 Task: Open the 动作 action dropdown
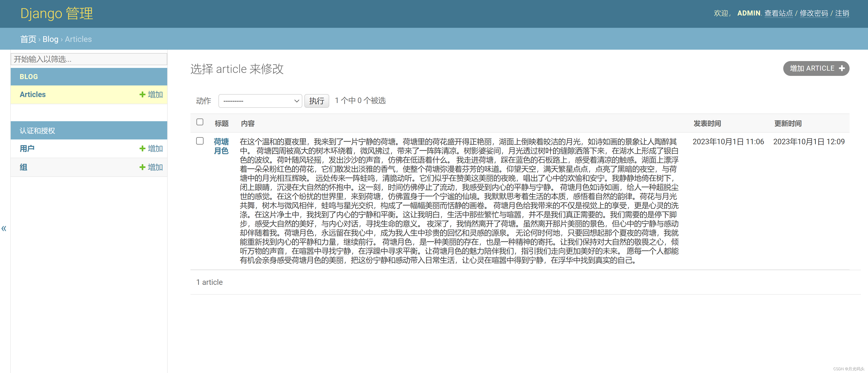260,101
